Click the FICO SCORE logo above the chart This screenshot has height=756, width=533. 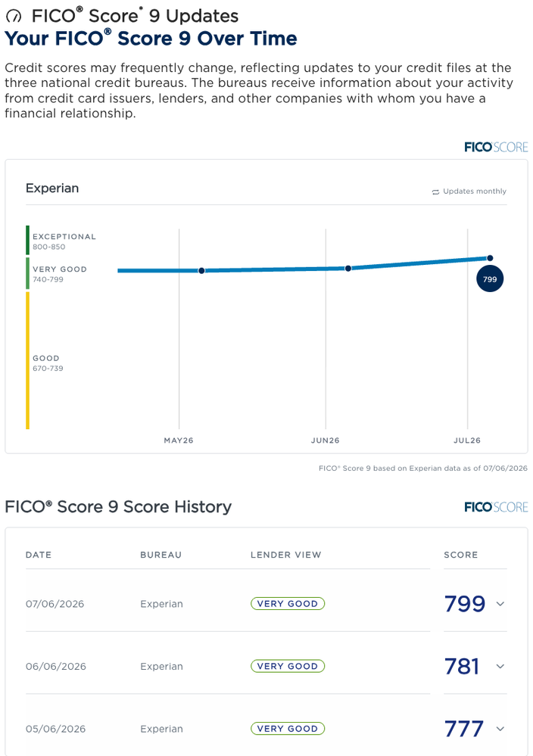[496, 147]
